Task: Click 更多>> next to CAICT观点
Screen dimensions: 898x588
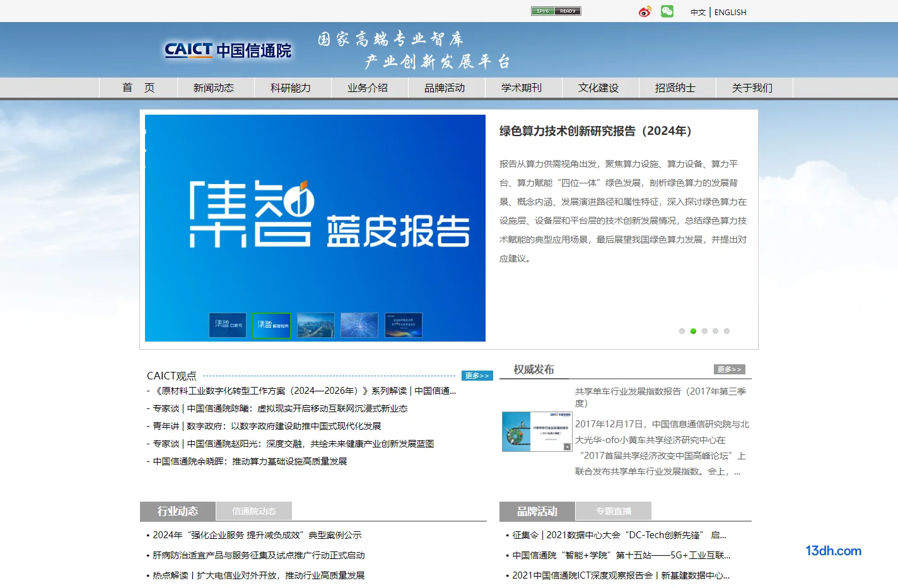Action: [x=477, y=376]
